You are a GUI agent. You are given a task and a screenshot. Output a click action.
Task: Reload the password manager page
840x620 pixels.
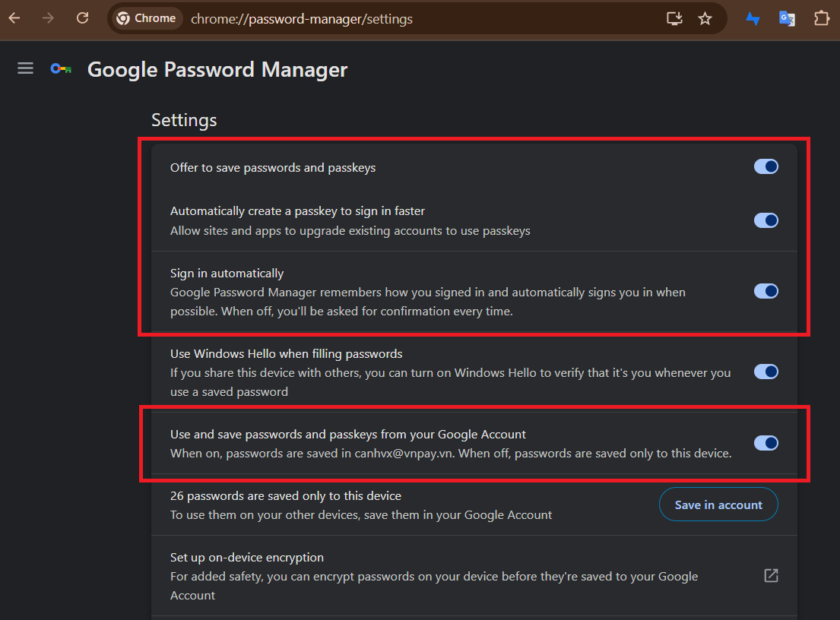[83, 18]
